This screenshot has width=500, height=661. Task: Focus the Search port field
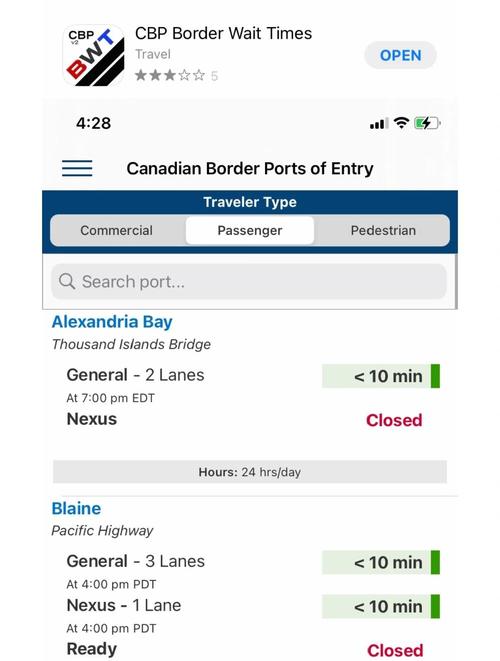(x=249, y=282)
